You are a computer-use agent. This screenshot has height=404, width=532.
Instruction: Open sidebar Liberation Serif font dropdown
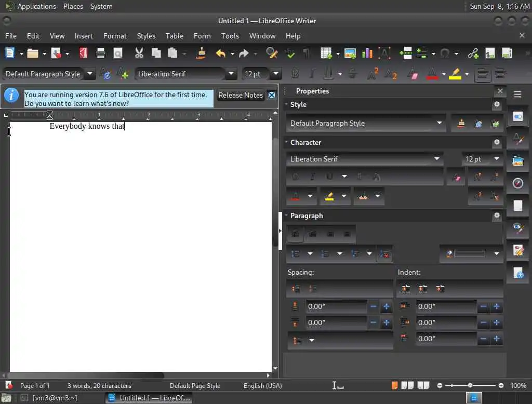coord(436,159)
